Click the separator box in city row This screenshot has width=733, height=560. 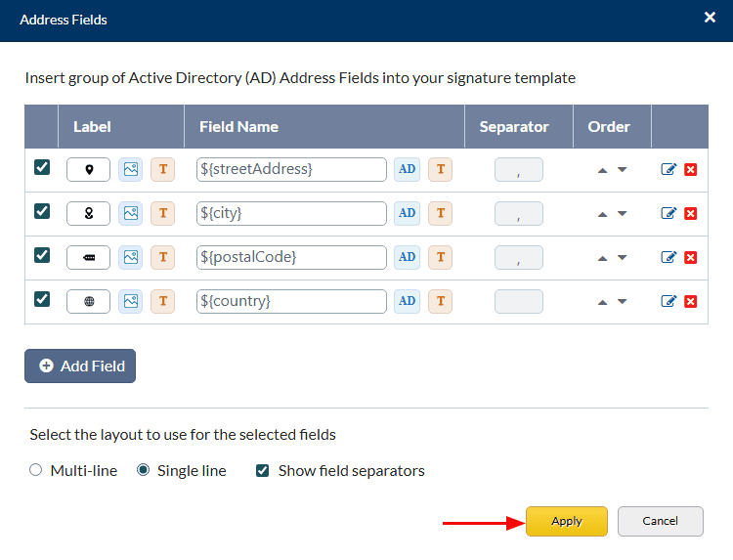point(518,213)
